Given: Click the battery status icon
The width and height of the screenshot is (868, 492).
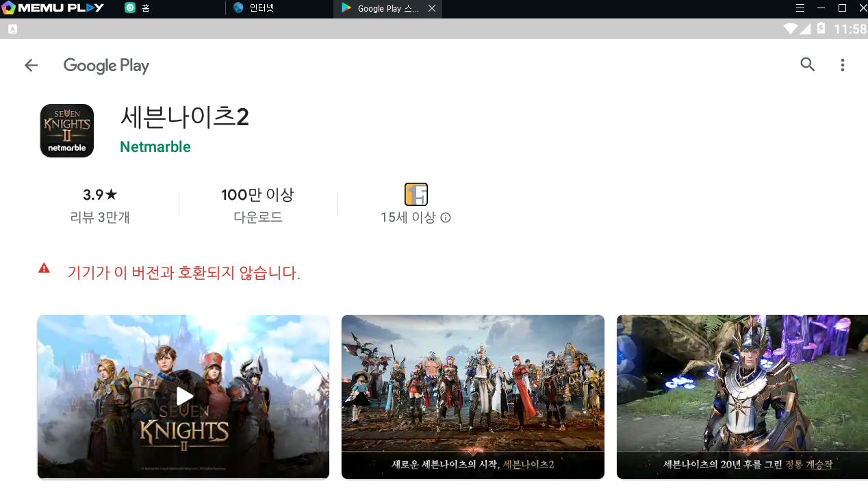Looking at the screenshot, I should [821, 29].
